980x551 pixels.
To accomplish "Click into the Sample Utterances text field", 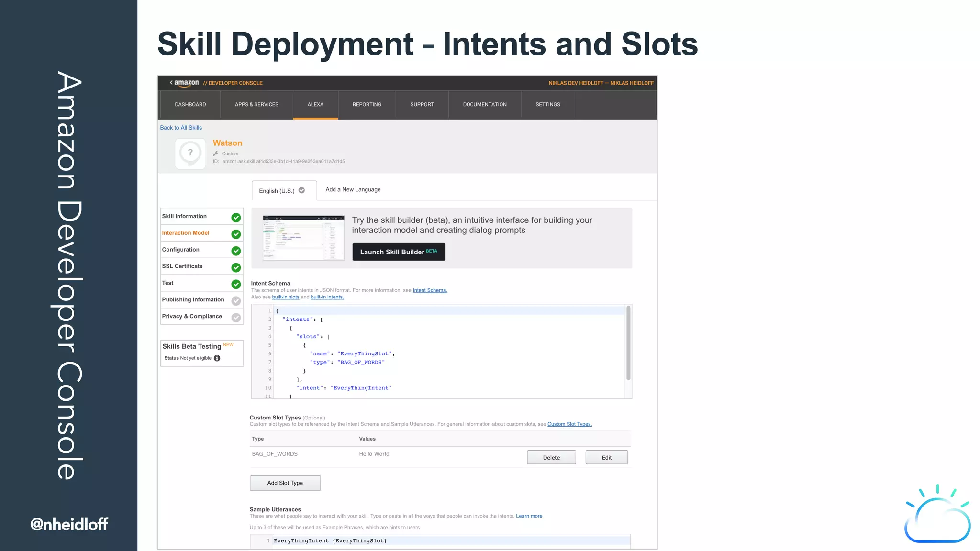I will [450, 541].
